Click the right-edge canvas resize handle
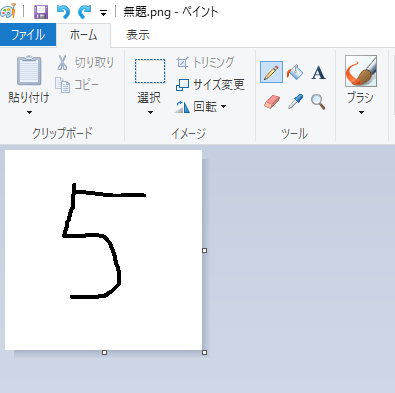Image resolution: width=395 pixels, height=393 pixels. (205, 250)
